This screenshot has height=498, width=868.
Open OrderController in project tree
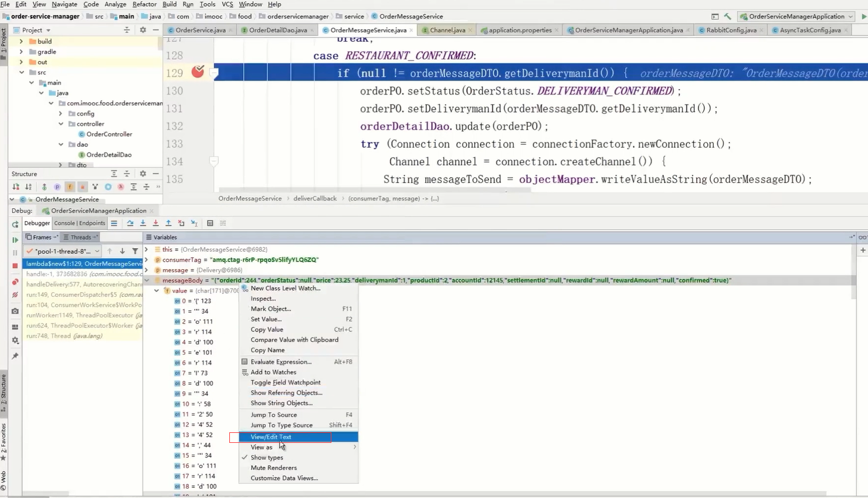coord(109,134)
